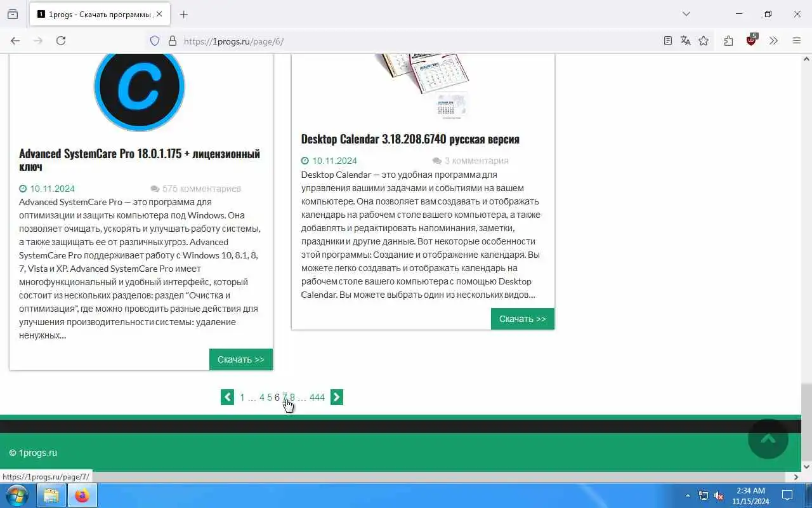This screenshot has width=812, height=508.
Task: Go to pagination page 5
Action: 270,398
